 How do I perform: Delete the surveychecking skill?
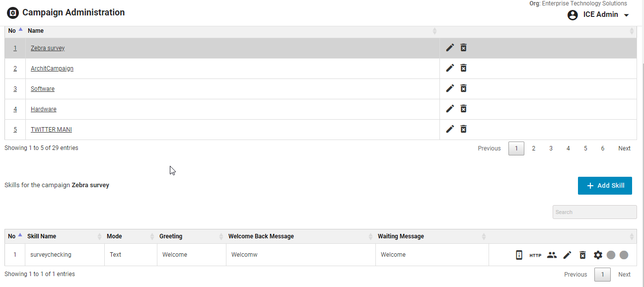click(x=583, y=255)
